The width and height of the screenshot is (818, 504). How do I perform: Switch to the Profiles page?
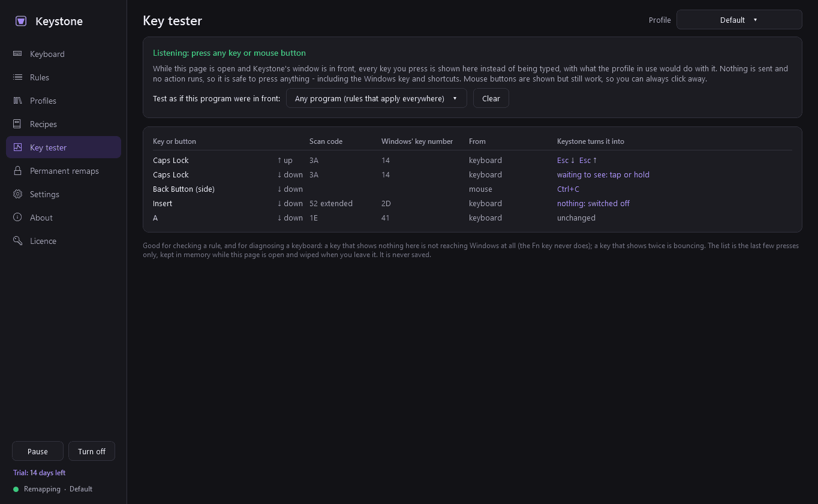coord(64,101)
